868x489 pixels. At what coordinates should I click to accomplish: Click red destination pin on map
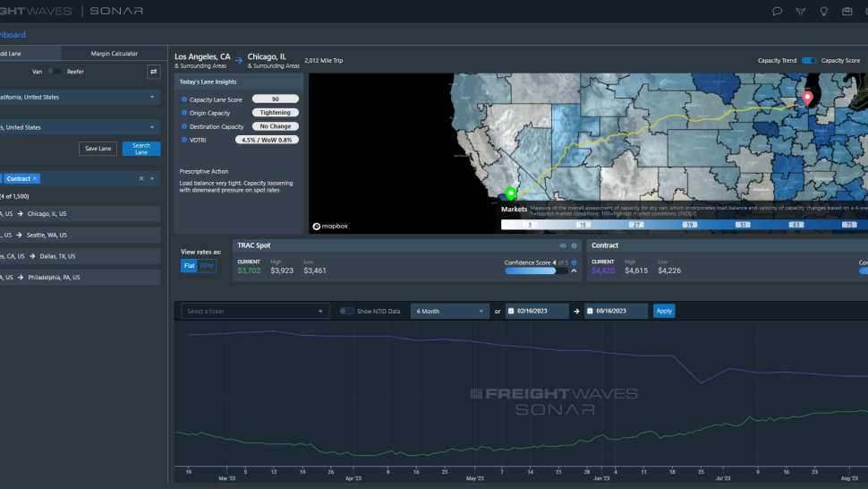tap(808, 98)
